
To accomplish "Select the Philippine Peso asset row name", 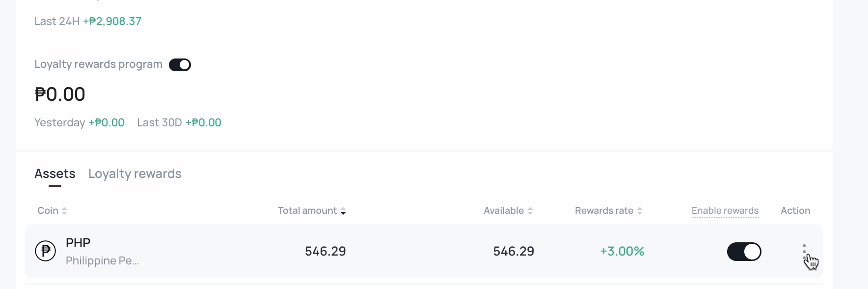I will click(x=102, y=260).
